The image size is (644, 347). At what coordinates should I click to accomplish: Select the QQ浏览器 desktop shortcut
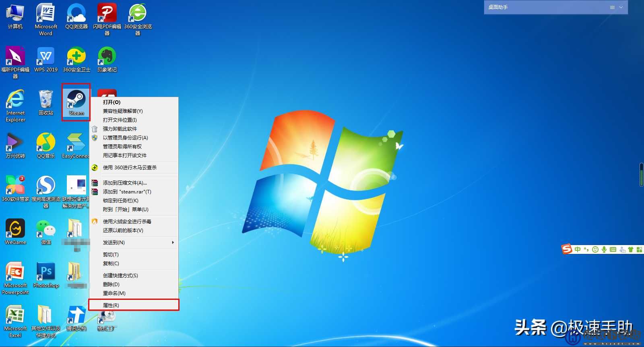[76, 17]
